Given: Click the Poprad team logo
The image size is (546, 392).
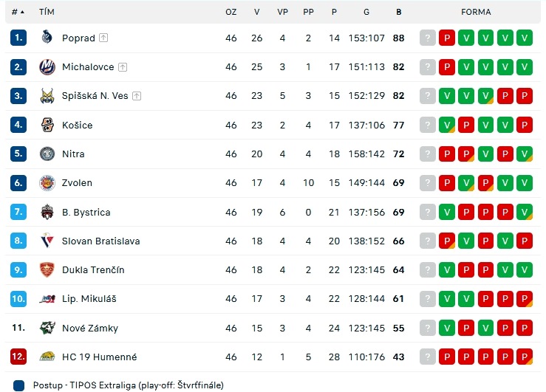Looking at the screenshot, I should tap(47, 37).
